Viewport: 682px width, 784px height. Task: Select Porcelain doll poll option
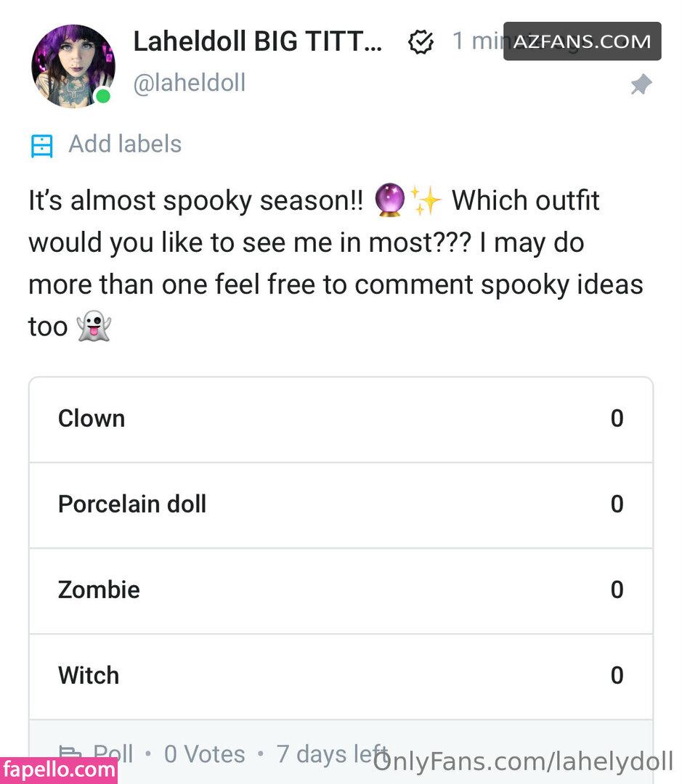(x=341, y=505)
